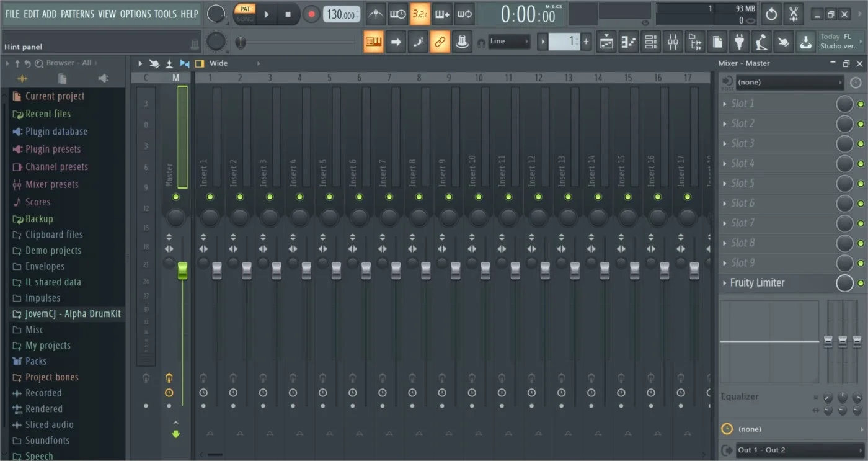Open the playlist view icon
This screenshot has width=868, height=461.
click(x=606, y=42)
